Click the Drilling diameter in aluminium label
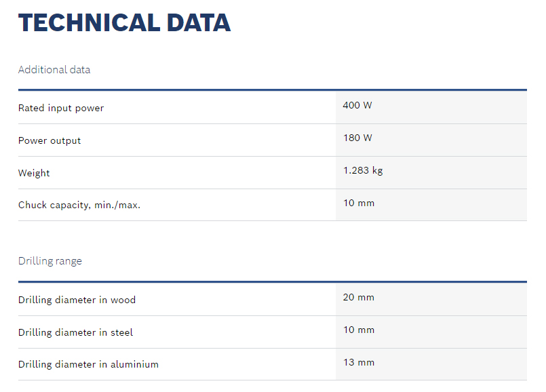546x392 pixels. [88, 364]
